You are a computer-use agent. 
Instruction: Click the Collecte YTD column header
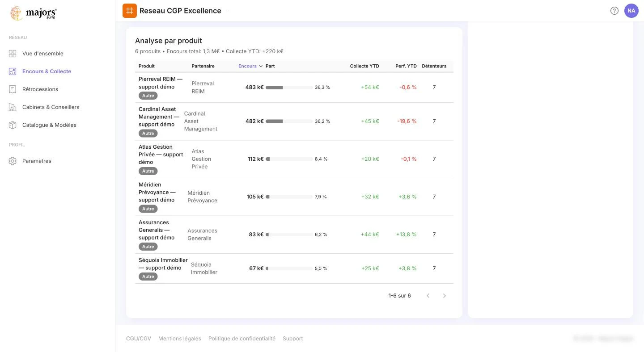coord(364,66)
